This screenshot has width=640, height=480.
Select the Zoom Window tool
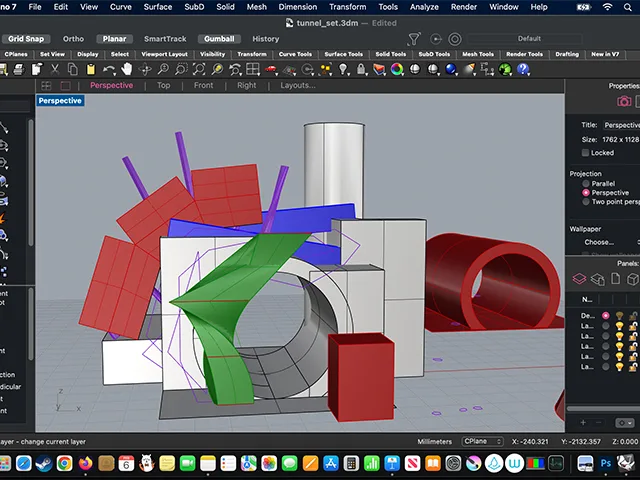(181, 69)
